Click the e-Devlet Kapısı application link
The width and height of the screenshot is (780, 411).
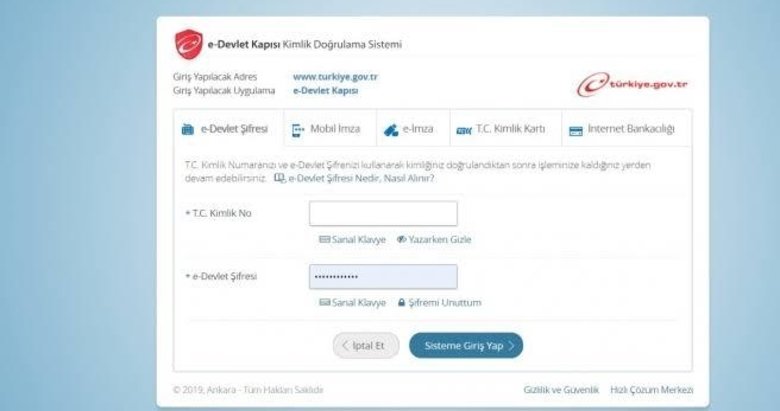pyautogui.click(x=325, y=90)
